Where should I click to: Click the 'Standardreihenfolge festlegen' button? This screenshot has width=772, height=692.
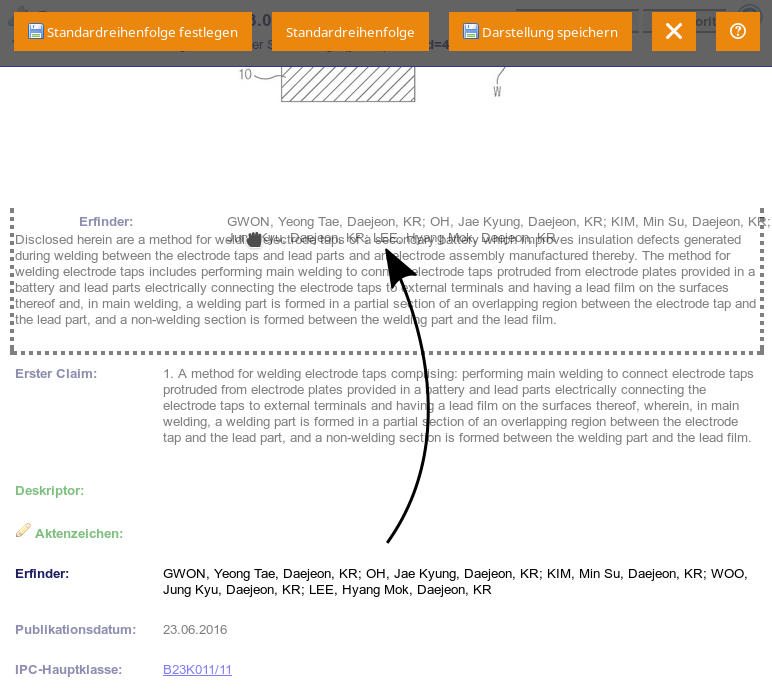point(133,32)
